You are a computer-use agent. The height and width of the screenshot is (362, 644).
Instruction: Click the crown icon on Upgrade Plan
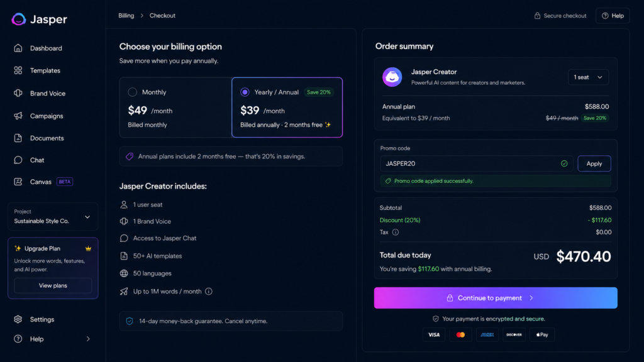coord(88,249)
